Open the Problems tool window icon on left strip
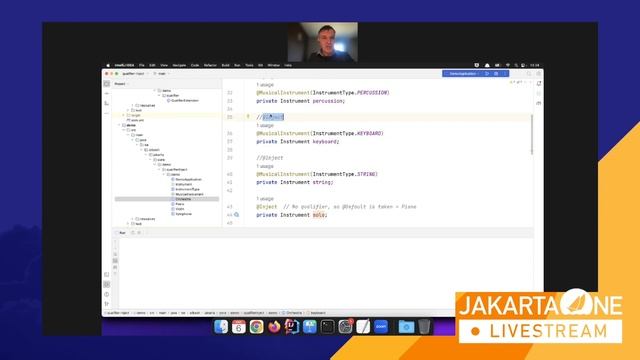 point(107,294)
